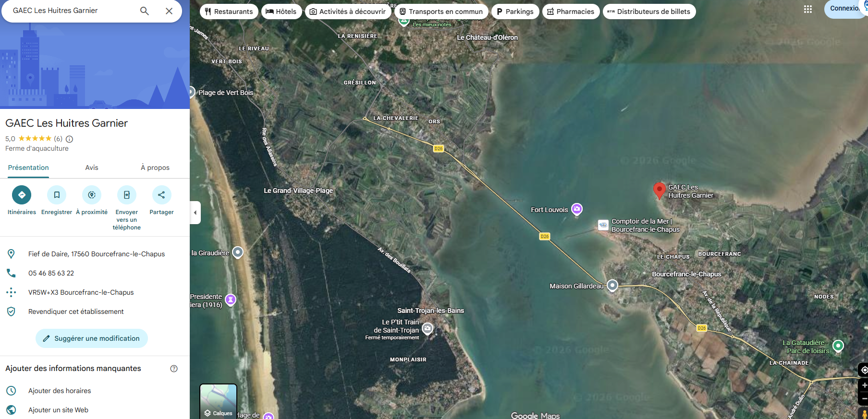Collapse the side panel arrow
The height and width of the screenshot is (419, 868).
coord(195,213)
